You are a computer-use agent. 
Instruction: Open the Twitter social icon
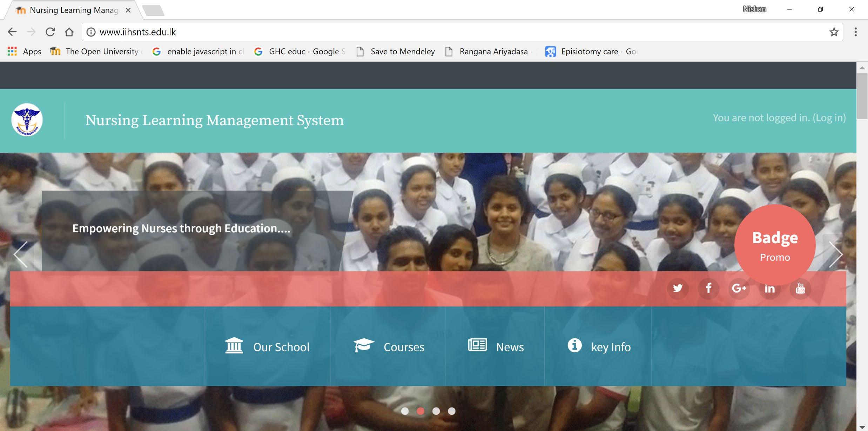pyautogui.click(x=678, y=289)
